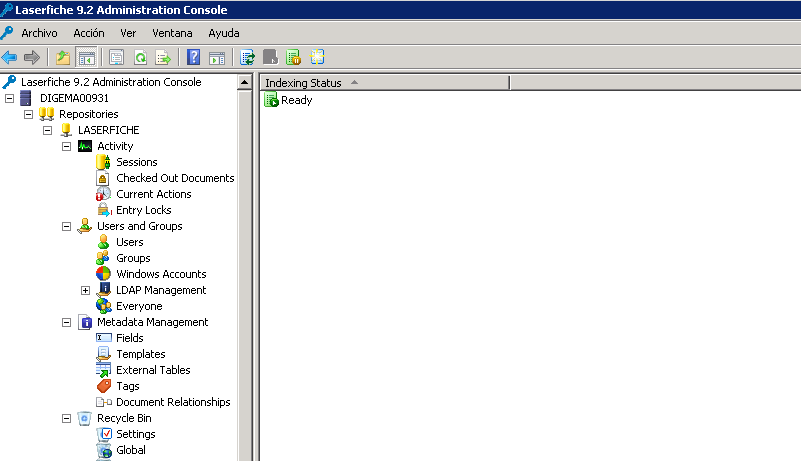This screenshot has height=461, width=801.
Task: Click the Refresh toolbar icon
Action: coord(140,57)
